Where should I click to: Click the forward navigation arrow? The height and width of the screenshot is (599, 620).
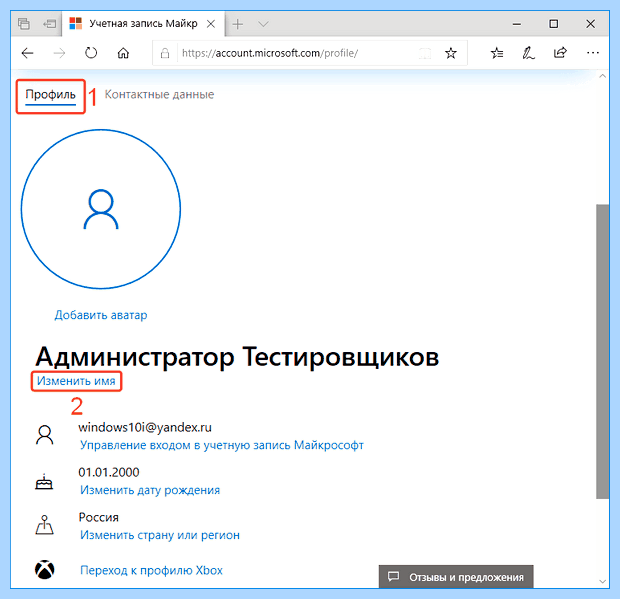click(59, 53)
